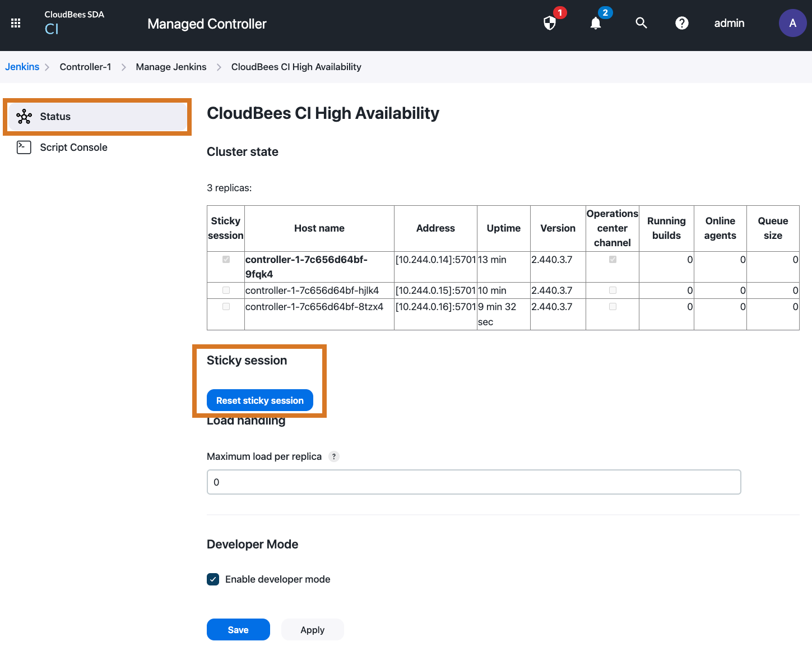Screen dimensions: 812x655
Task: Click uptime value 13 min
Action: pyautogui.click(x=492, y=260)
